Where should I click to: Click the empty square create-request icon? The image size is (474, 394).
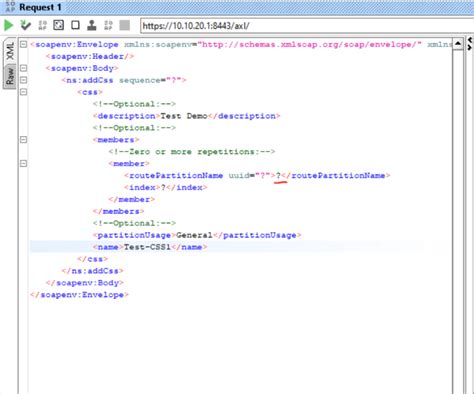coord(75,25)
